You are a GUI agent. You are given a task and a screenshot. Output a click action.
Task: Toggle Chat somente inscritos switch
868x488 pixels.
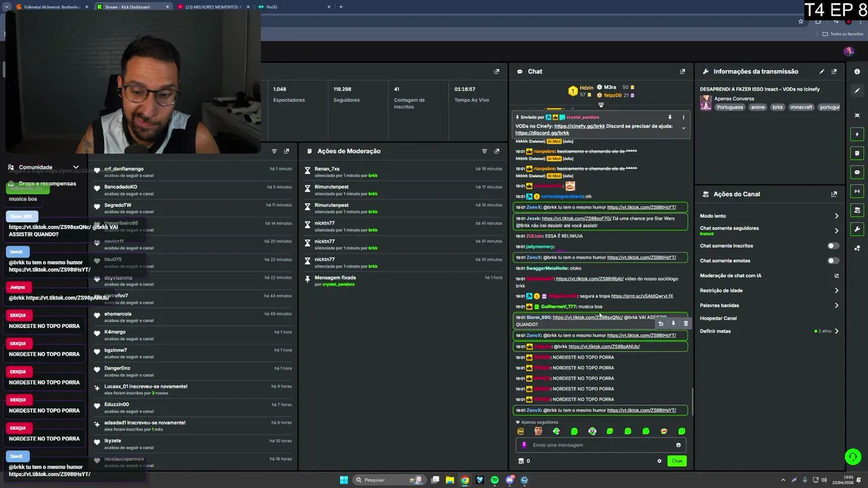(x=833, y=246)
